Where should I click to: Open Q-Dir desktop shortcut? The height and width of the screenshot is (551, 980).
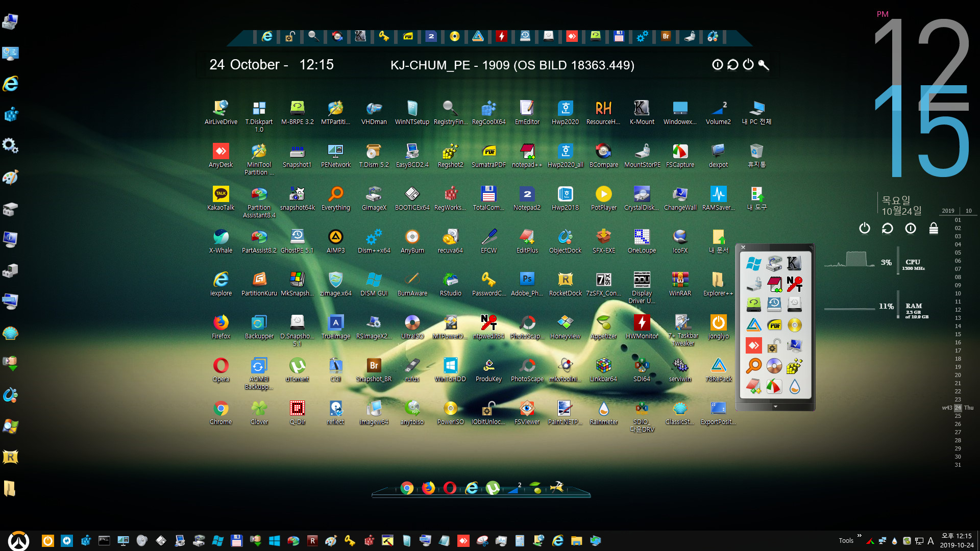point(297,412)
